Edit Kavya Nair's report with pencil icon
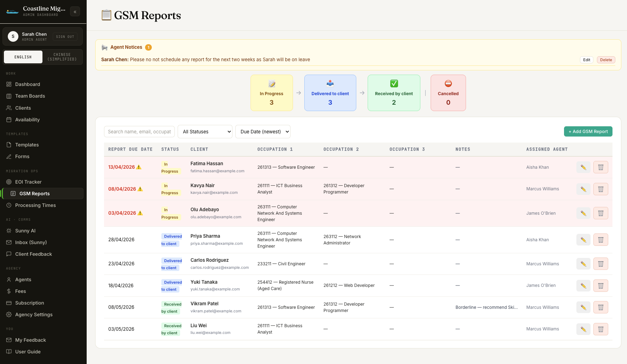627x364 pixels. pos(583,189)
